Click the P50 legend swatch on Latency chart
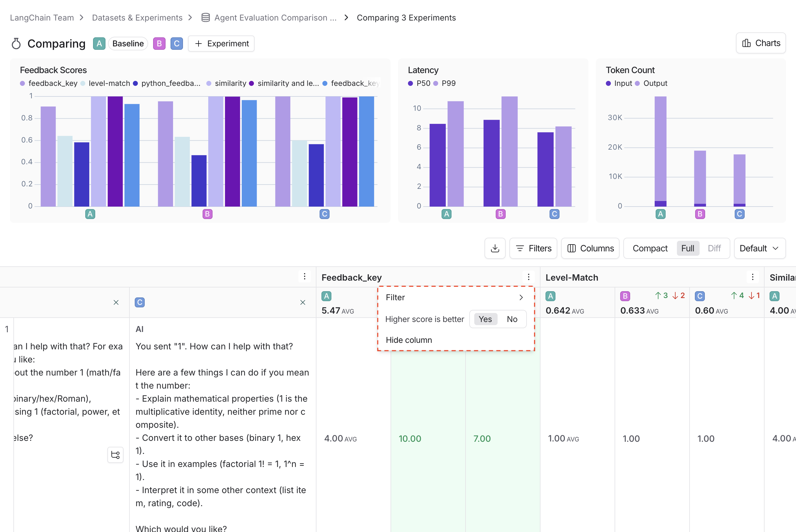 coord(410,83)
